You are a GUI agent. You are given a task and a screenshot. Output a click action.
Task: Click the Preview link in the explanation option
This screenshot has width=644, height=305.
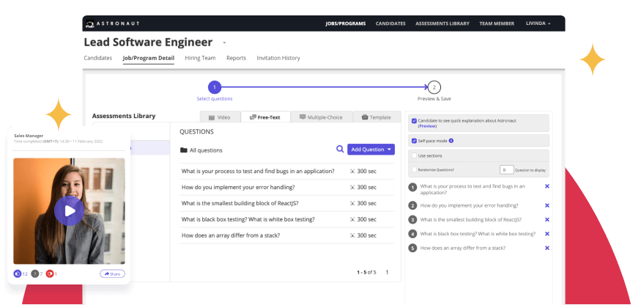click(427, 126)
